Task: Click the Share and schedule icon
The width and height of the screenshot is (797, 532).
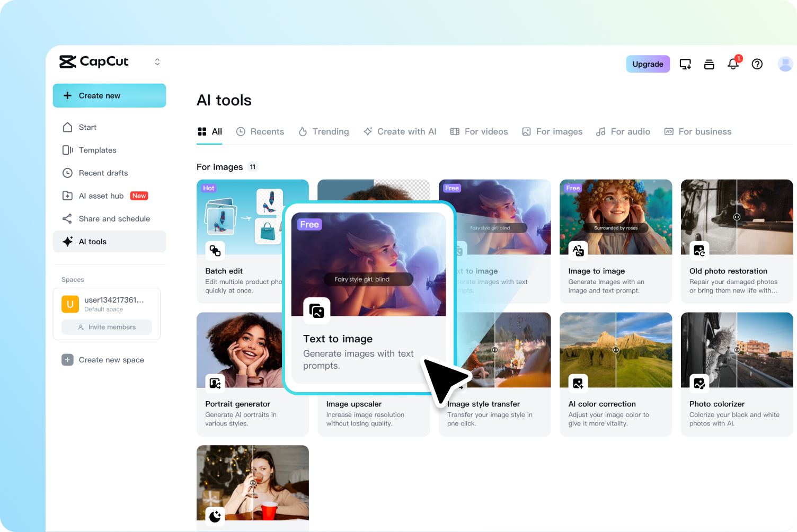Action: pos(68,218)
